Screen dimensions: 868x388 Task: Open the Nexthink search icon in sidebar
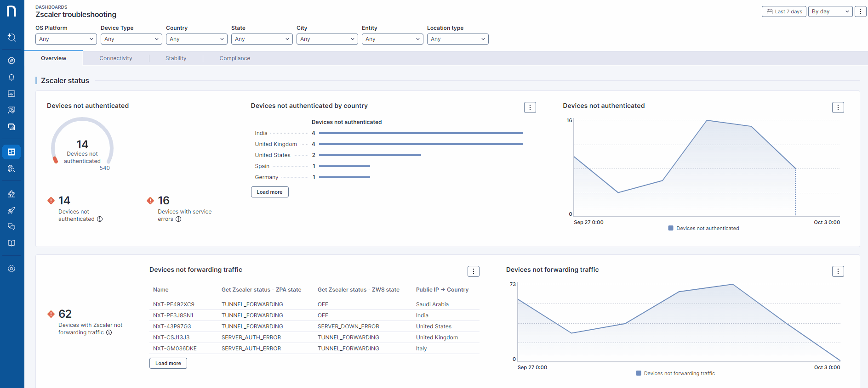[x=11, y=37]
